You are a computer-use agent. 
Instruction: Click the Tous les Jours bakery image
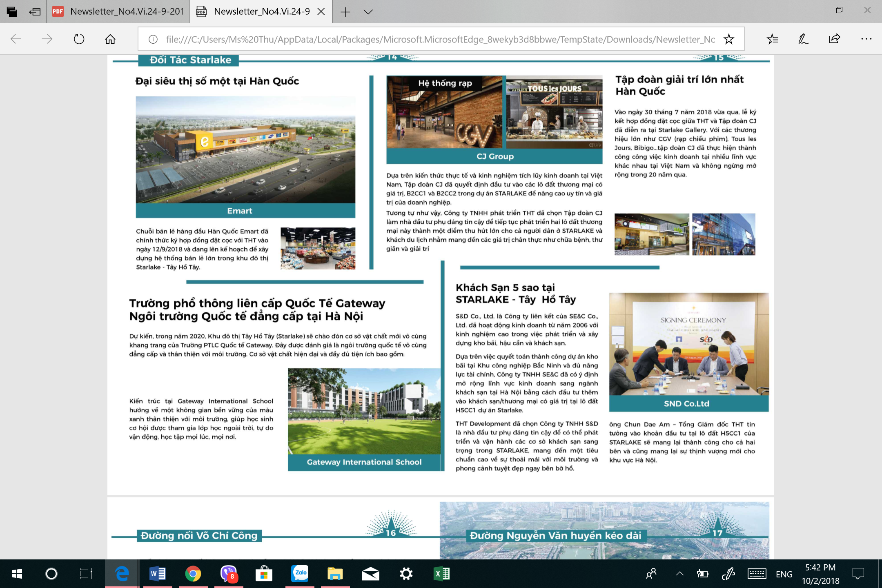point(555,112)
